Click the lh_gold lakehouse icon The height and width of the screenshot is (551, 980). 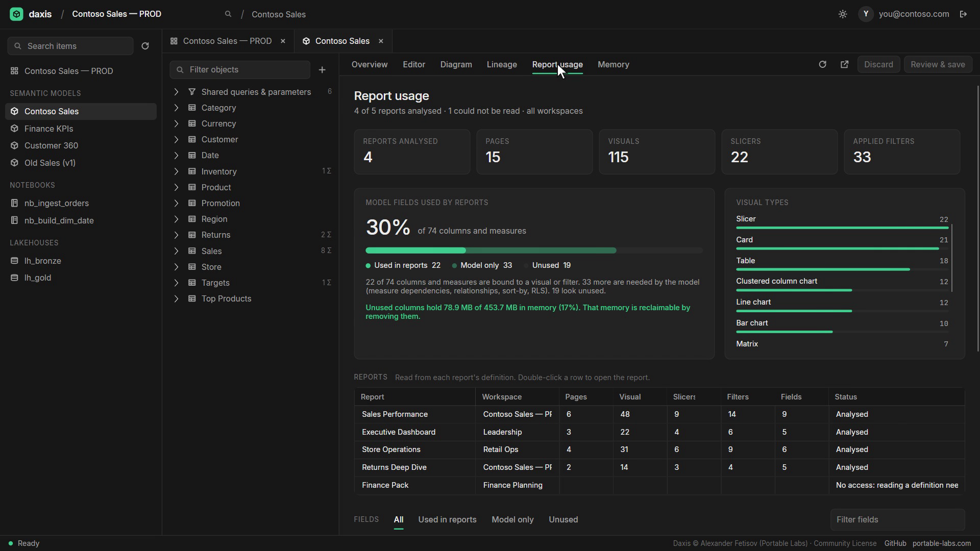[x=14, y=278]
